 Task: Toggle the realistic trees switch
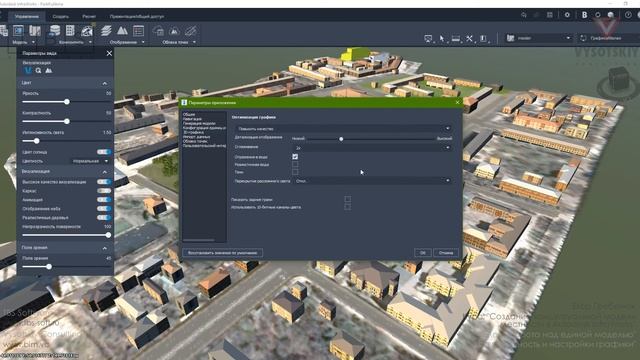point(104,218)
